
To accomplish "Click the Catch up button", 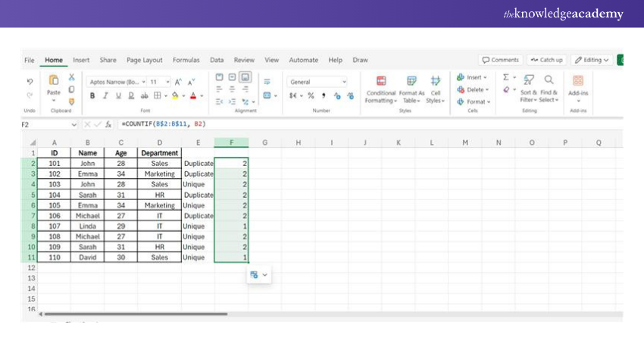I will pos(546,60).
